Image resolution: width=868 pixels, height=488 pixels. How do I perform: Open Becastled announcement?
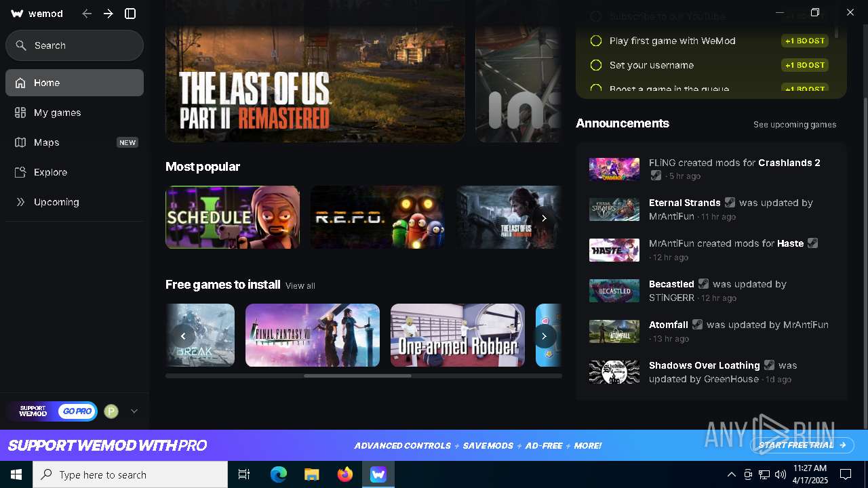711,291
